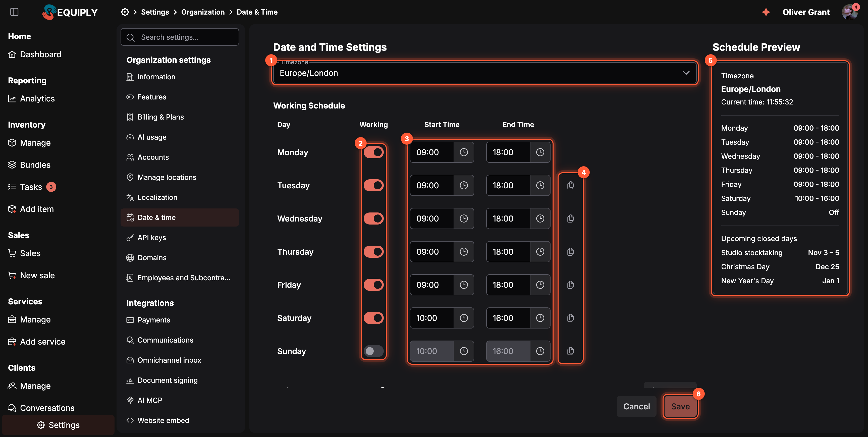Open Thursday end time clock picker
This screenshot has height=437, width=868.
pyautogui.click(x=540, y=252)
